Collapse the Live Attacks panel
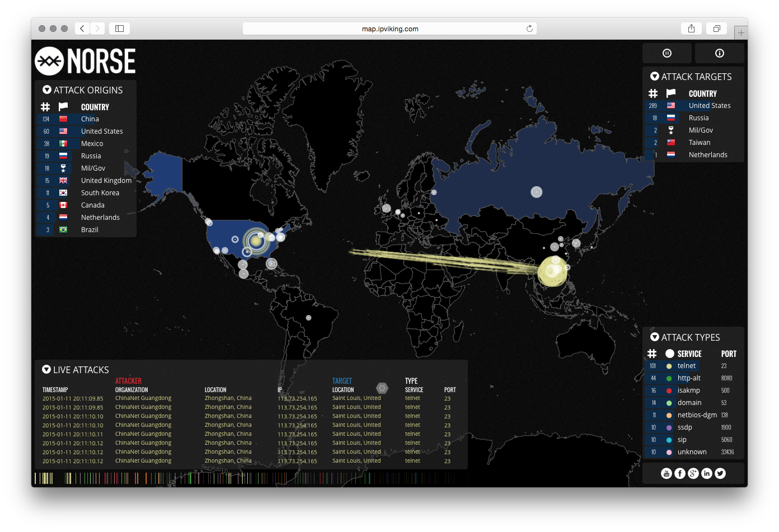 46,370
